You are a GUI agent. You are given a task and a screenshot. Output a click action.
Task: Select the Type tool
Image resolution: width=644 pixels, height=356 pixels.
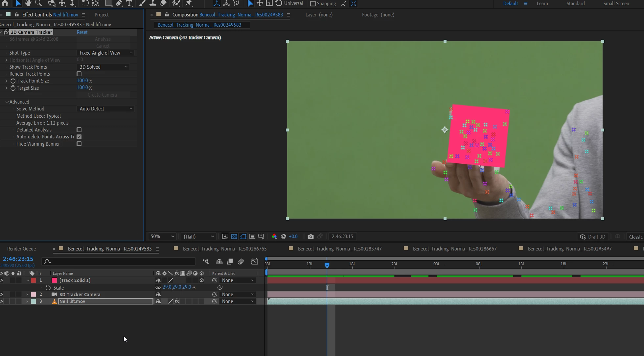[129, 3]
